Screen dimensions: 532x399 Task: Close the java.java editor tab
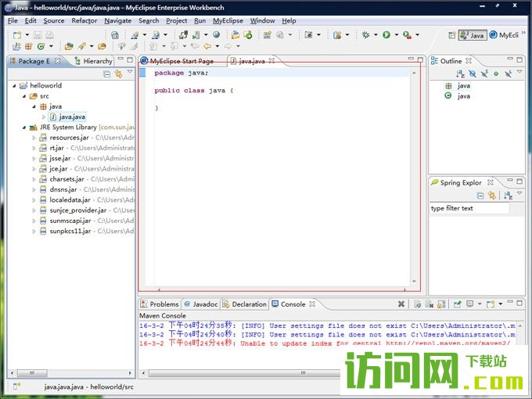pyautogui.click(x=271, y=61)
